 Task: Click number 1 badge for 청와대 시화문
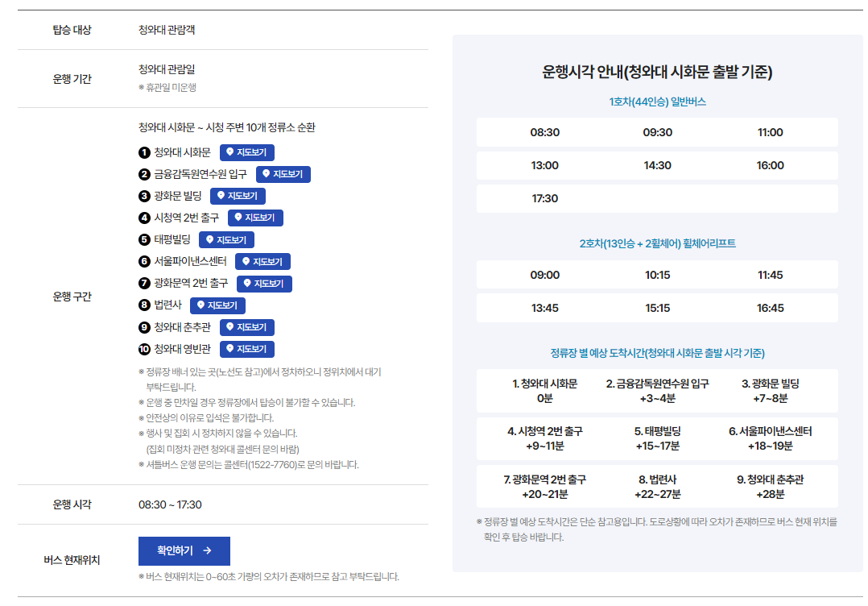(144, 152)
